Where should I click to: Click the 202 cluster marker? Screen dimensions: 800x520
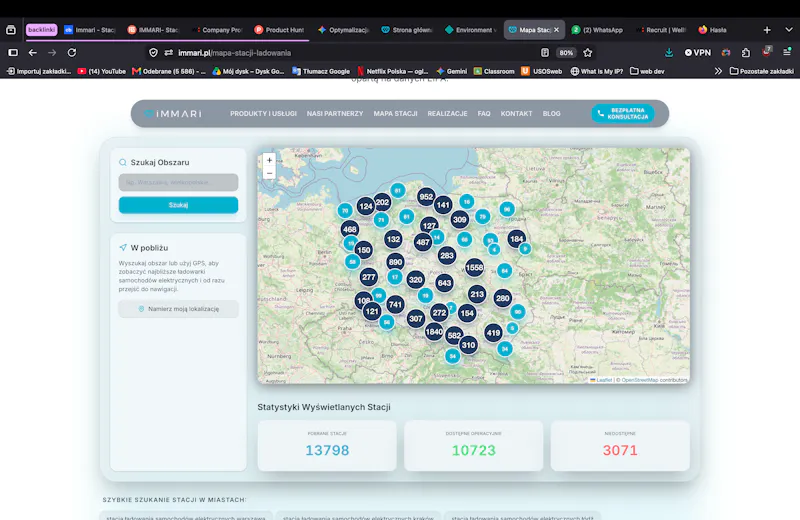pyautogui.click(x=383, y=202)
